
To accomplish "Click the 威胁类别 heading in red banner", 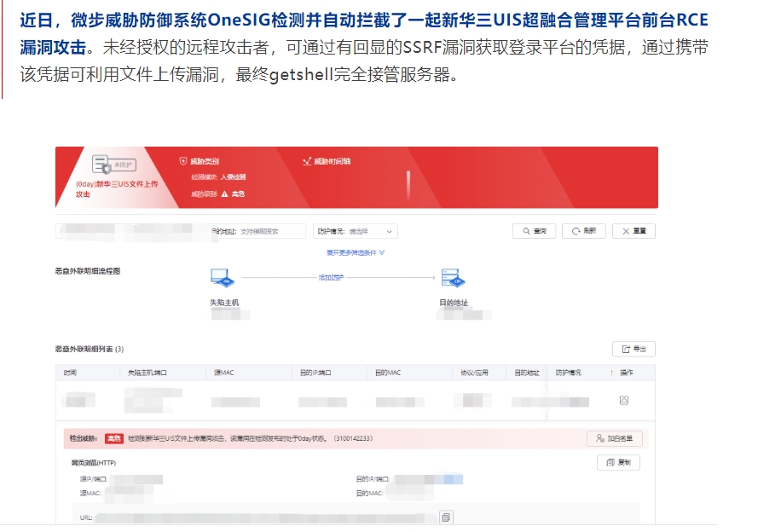I will [x=205, y=161].
